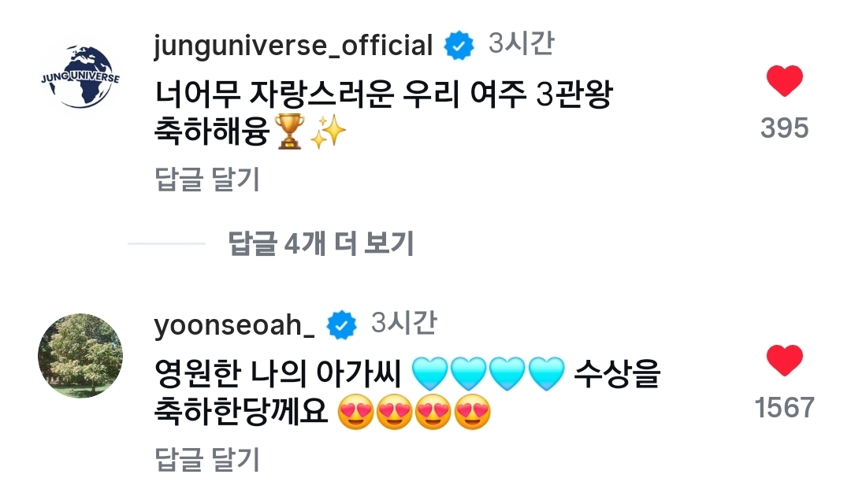Click the trophy emoji in first comment
Image resolution: width=851 pixels, height=504 pixels.
[289, 132]
